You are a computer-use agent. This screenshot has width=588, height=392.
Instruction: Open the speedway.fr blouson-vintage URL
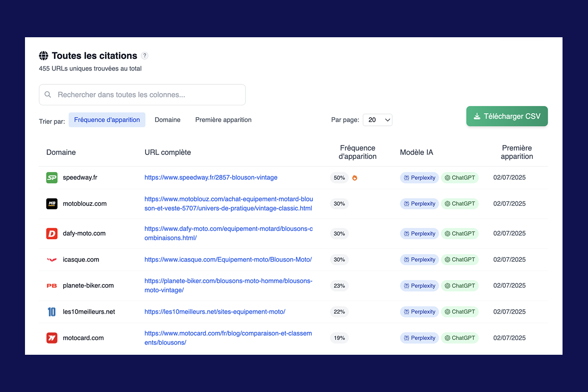coord(211,178)
